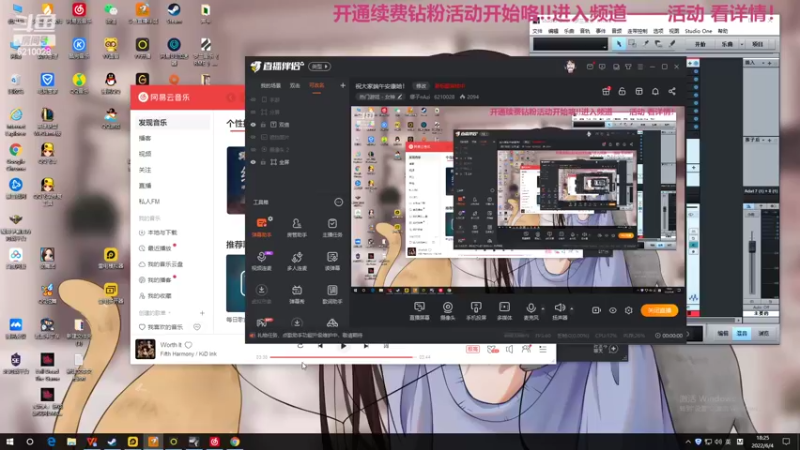Screen dimensions: 800x450
Task: Click the 修改 button next to the stream title
Action: point(421,86)
